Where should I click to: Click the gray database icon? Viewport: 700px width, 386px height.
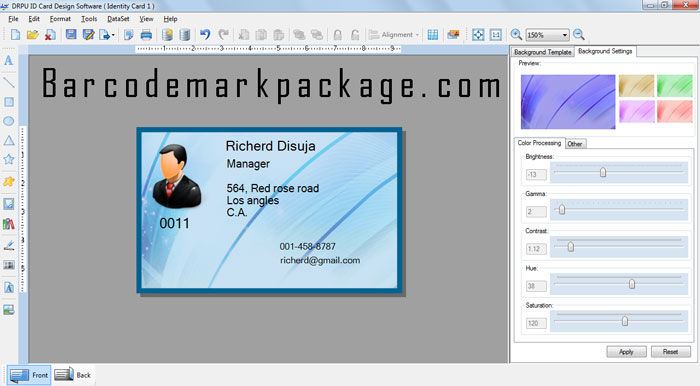(x=184, y=35)
